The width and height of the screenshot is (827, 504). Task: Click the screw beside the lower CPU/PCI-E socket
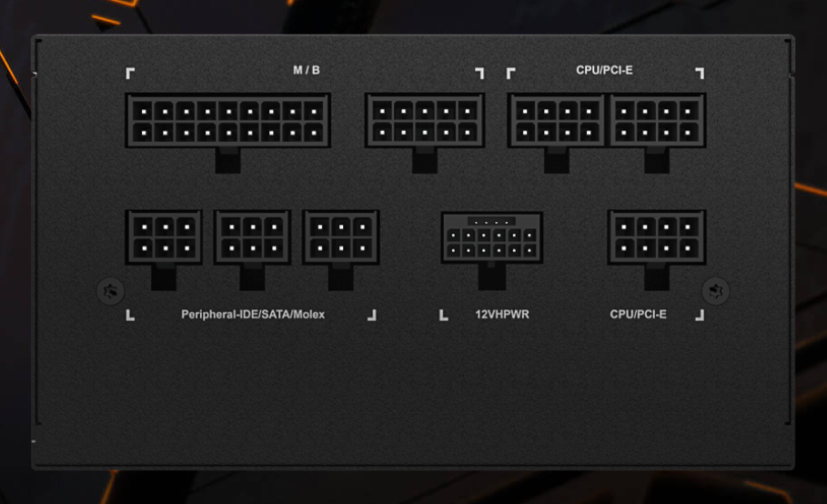pyautogui.click(x=716, y=291)
